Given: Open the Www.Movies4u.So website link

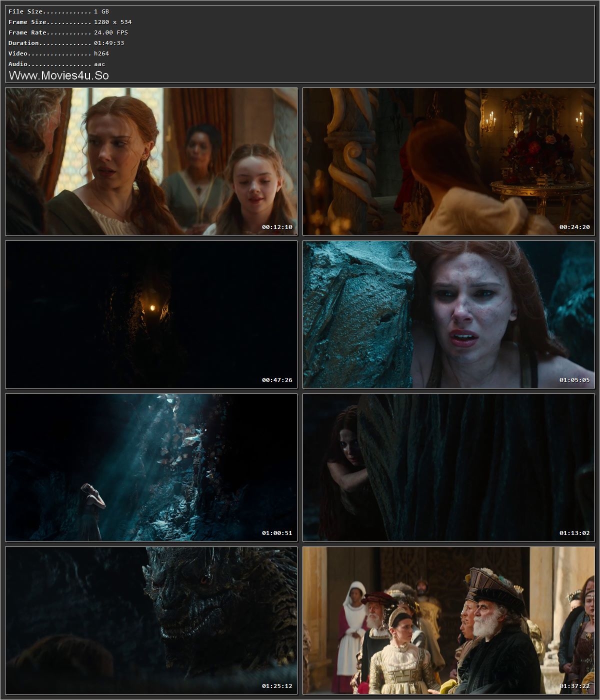Looking at the screenshot, I should (x=60, y=75).
